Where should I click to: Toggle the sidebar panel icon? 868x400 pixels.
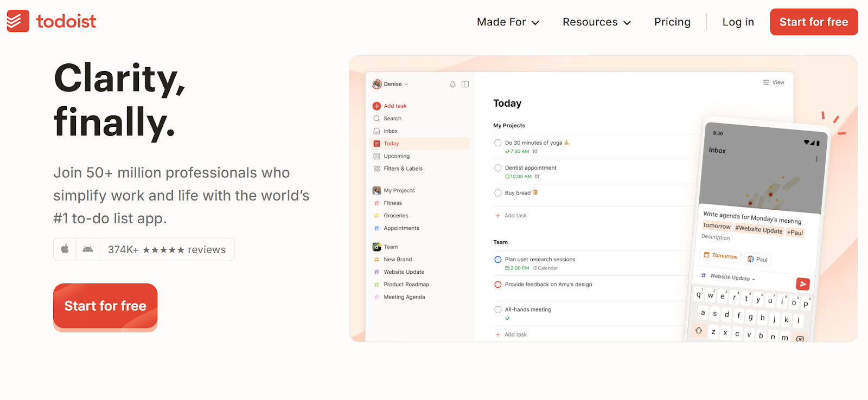(x=465, y=84)
